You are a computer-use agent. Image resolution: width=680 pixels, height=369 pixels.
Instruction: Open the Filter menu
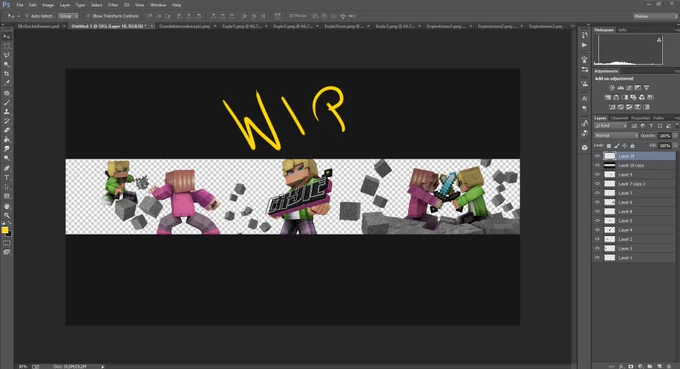113,5
